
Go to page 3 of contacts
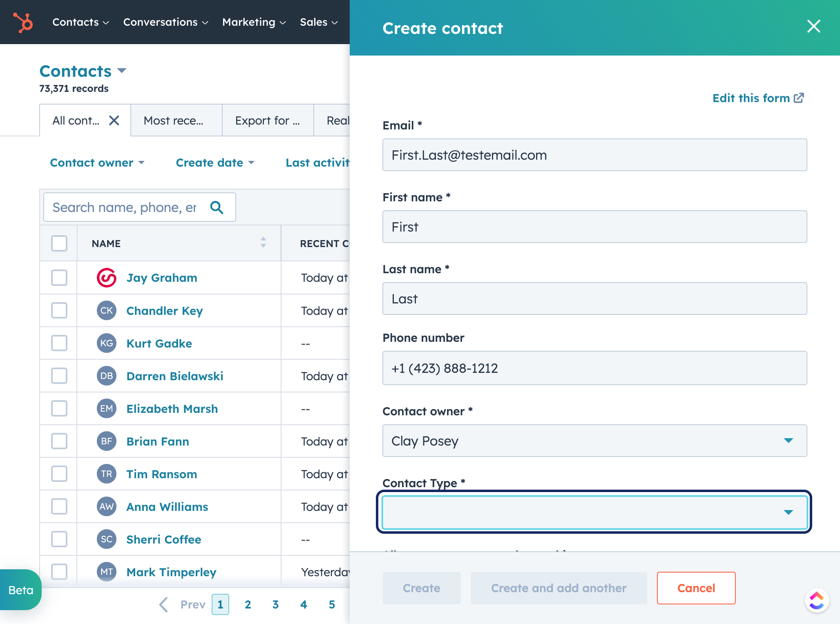(276, 604)
